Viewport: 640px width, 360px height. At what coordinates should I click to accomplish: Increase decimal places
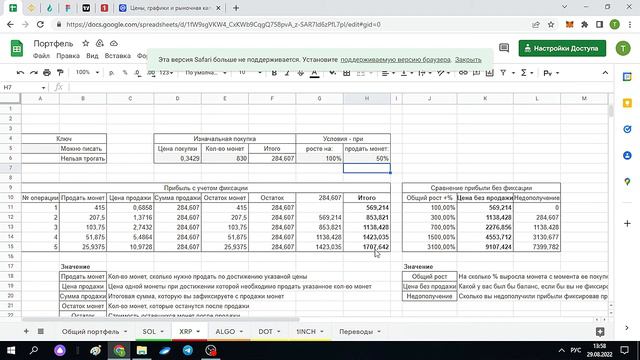click(x=151, y=73)
